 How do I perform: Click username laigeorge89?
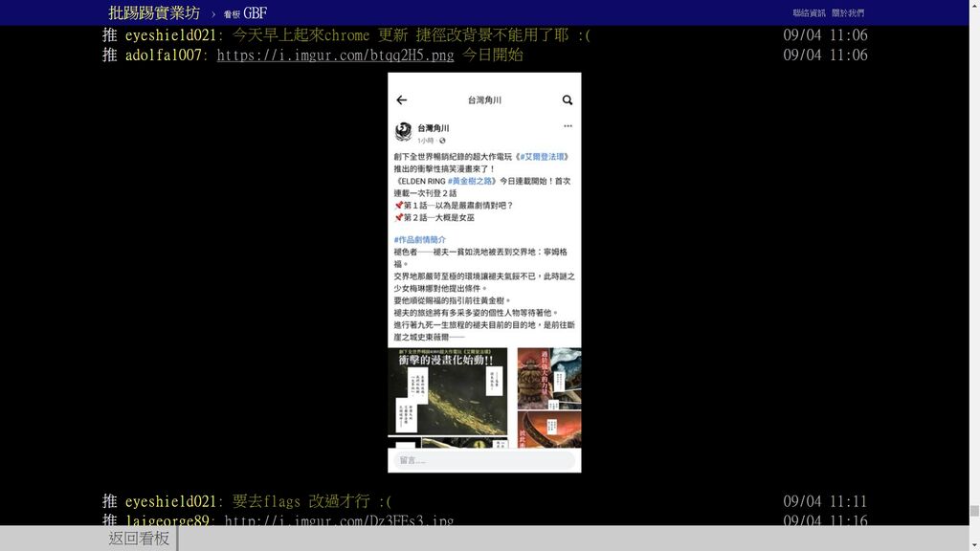pyautogui.click(x=167, y=520)
